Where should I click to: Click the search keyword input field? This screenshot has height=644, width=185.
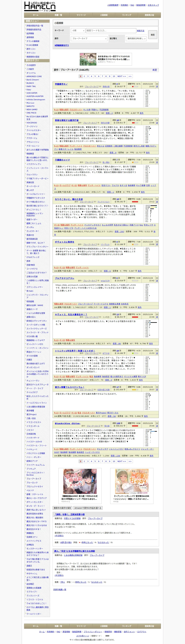click(111, 30)
